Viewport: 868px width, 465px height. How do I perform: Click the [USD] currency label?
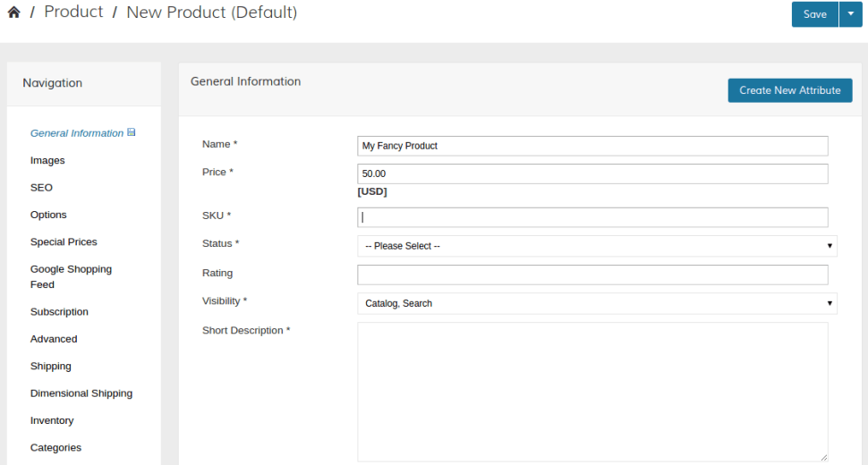click(372, 192)
